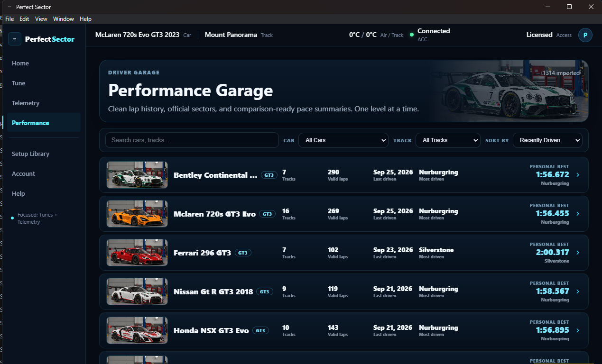Image resolution: width=602 pixels, height=364 pixels.
Task: Click the Honda NSX GT3 Evo name
Action: 211,330
